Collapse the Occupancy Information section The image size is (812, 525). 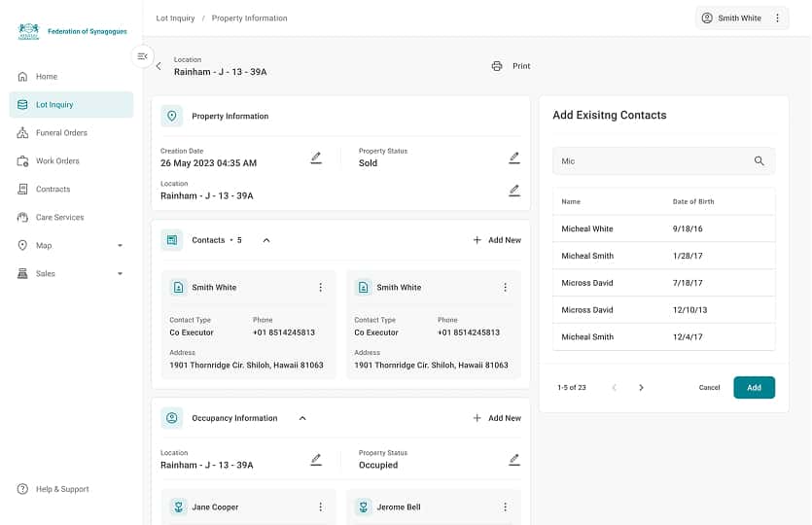(302, 418)
